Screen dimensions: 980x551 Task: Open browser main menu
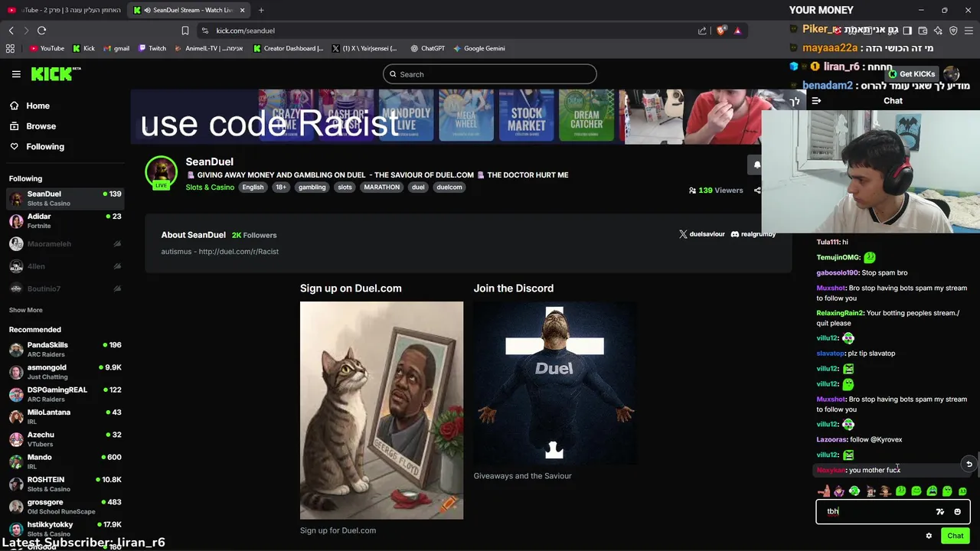pyautogui.click(x=969, y=31)
